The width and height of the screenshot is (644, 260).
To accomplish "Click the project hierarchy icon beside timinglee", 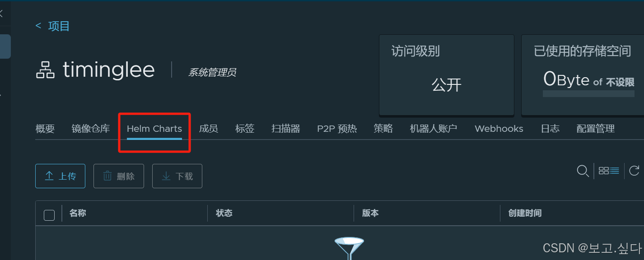I will 45,70.
